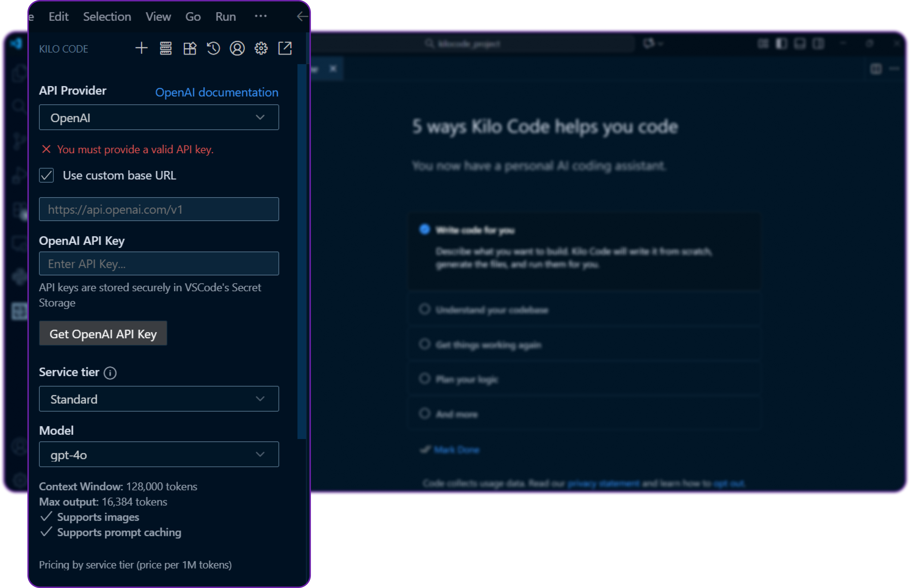Open the Run menu
This screenshot has height=588, width=910.
pyautogui.click(x=225, y=17)
